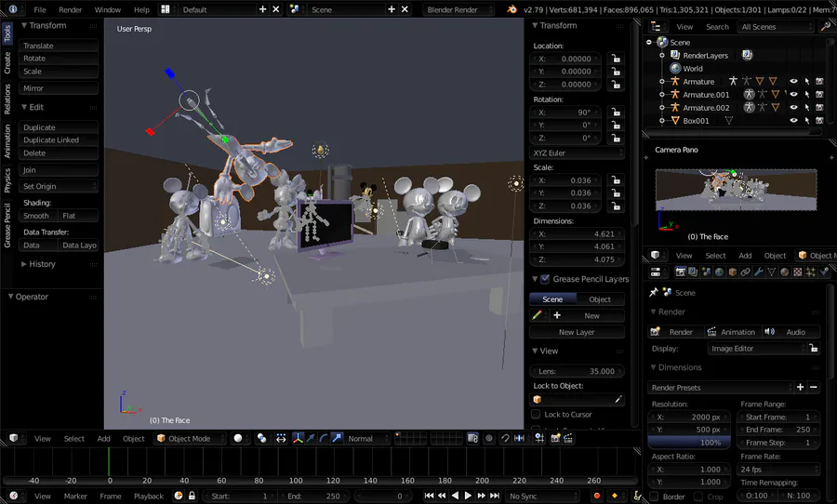Click the scale manipulator icon in viewport header
Viewport: 837px width, 504px height.
(337, 438)
